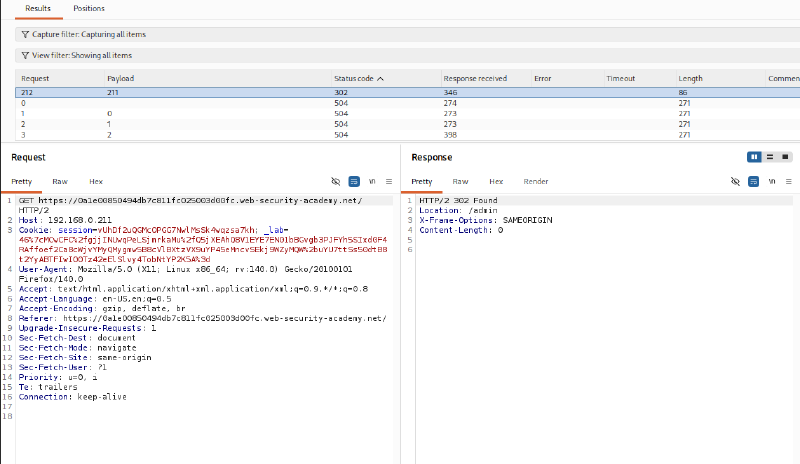The height and width of the screenshot is (464, 800).
Task: Switch to the Results tab
Action: point(38,8)
